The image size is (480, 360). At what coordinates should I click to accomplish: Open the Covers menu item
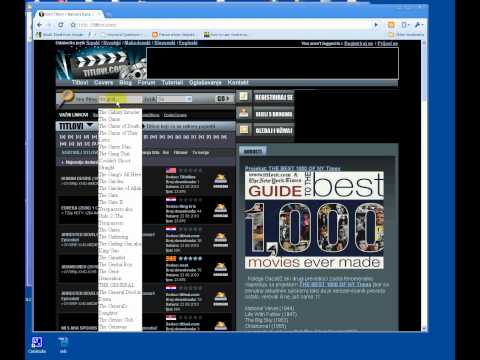tap(104, 83)
